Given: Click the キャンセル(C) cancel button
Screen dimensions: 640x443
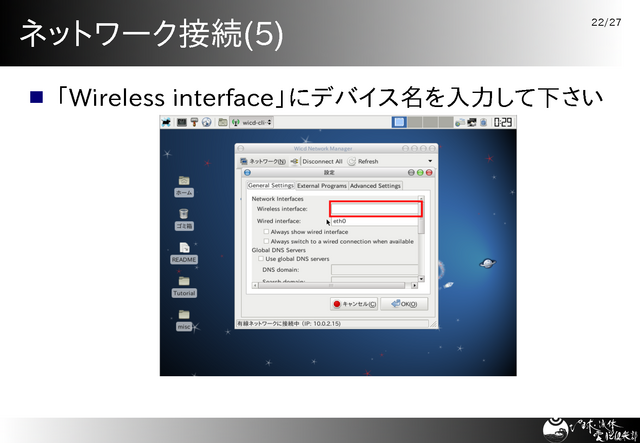Looking at the screenshot, I should pos(354,304).
